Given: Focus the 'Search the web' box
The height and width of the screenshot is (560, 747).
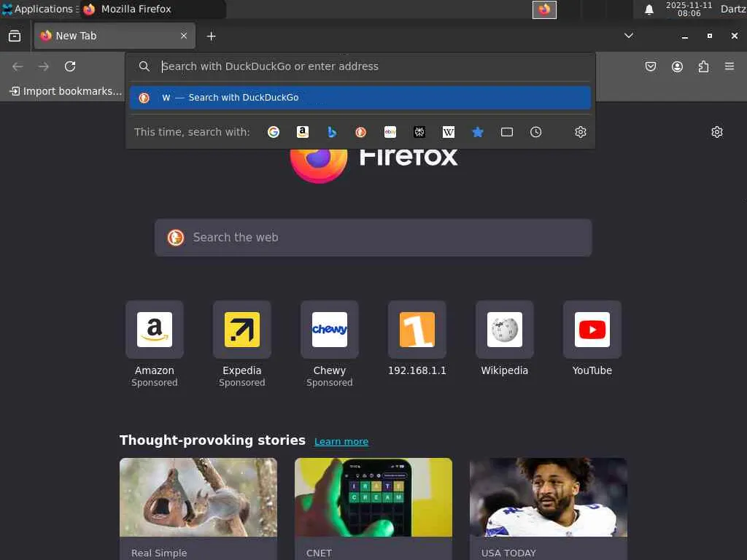Looking at the screenshot, I should (x=373, y=238).
